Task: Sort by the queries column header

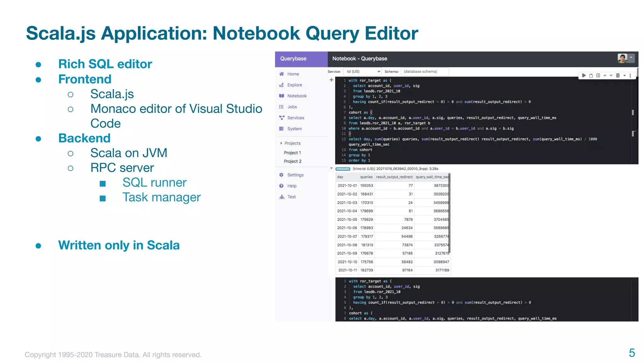Action: [366, 177]
